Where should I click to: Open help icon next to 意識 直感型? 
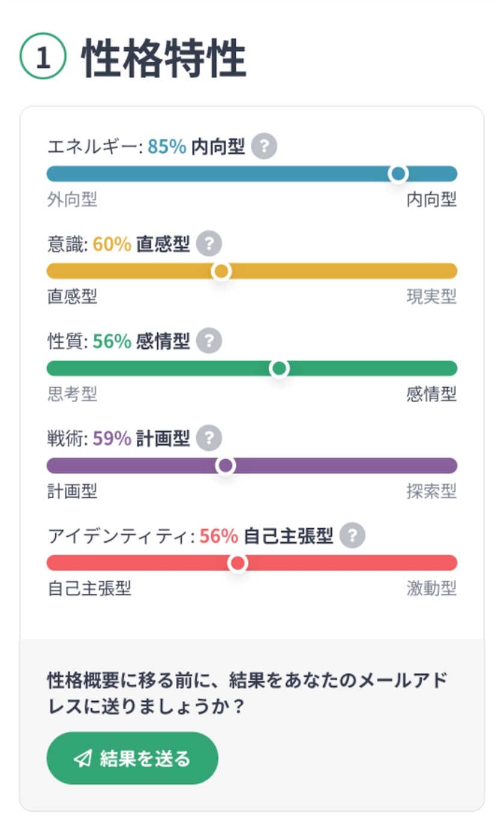(x=209, y=244)
